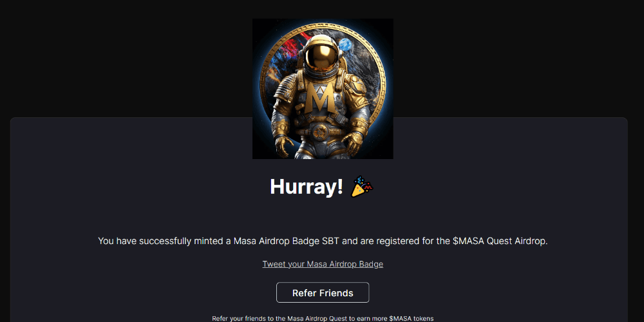
Task: Click the astronaut's round belt buckle emblem
Action: point(319,132)
